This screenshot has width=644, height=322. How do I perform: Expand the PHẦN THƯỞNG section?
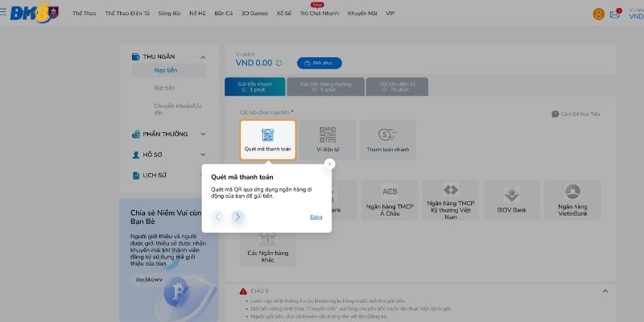(203, 134)
